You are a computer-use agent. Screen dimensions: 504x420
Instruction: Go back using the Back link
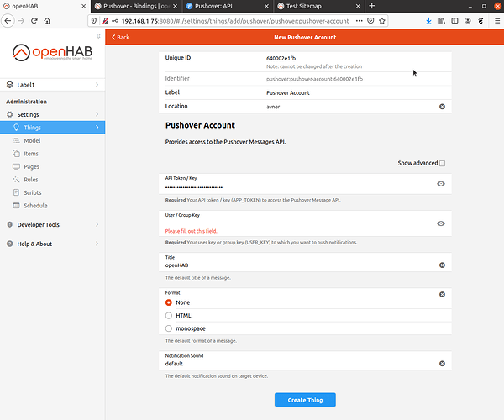click(x=121, y=37)
